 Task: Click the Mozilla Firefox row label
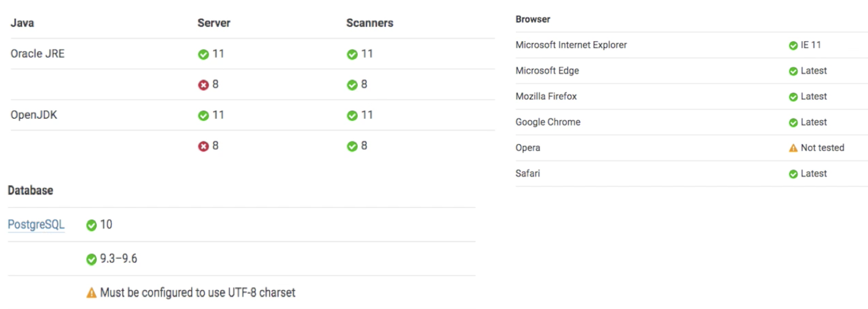click(x=546, y=96)
